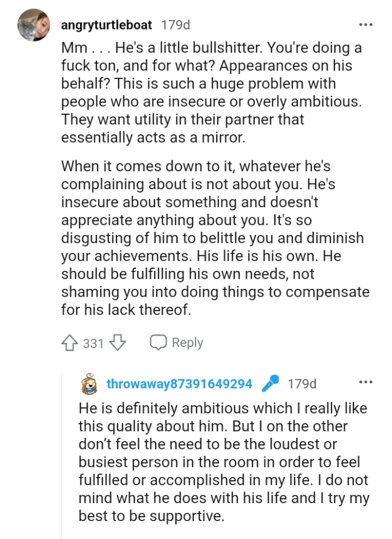Open throwaway87391649294's profile via blue username
Viewport: 392px width, 539px height.
(x=179, y=383)
